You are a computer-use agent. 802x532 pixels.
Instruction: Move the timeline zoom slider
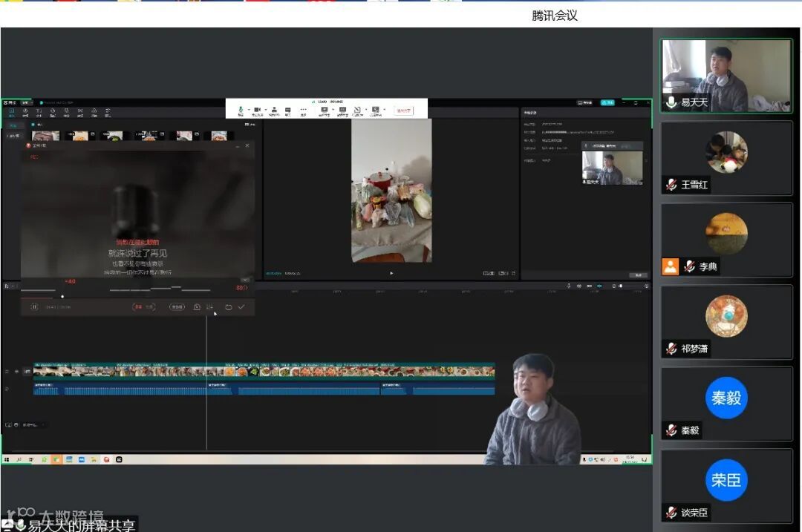coord(621,286)
